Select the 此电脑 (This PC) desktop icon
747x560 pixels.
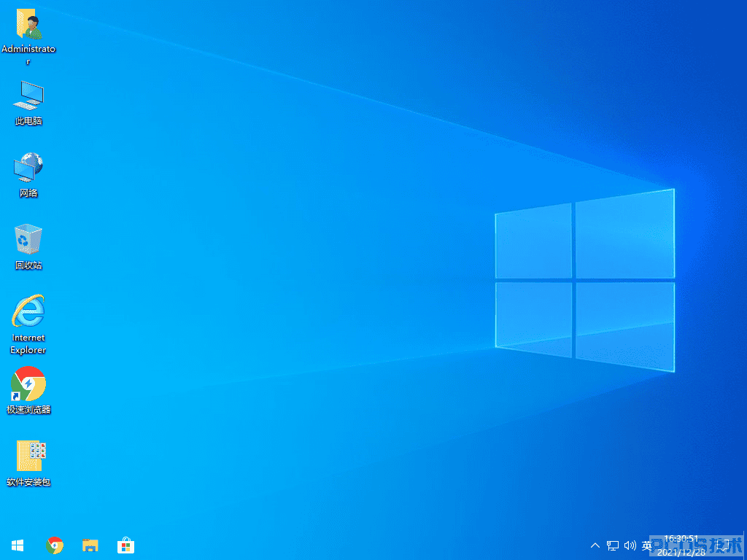28,103
